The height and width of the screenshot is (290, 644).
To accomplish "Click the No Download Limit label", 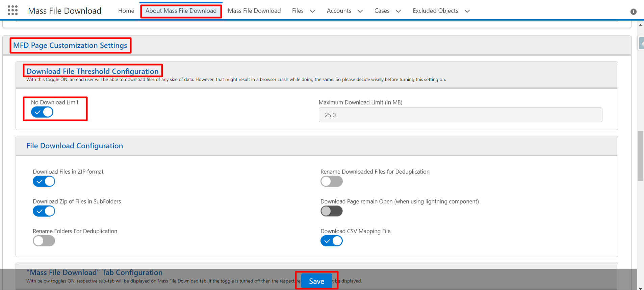I will pos(55,102).
